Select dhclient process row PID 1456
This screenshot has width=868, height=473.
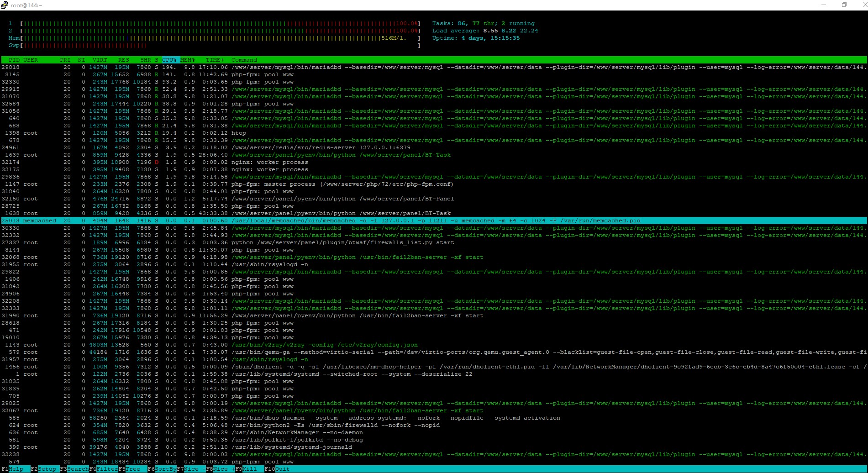[x=434, y=367]
